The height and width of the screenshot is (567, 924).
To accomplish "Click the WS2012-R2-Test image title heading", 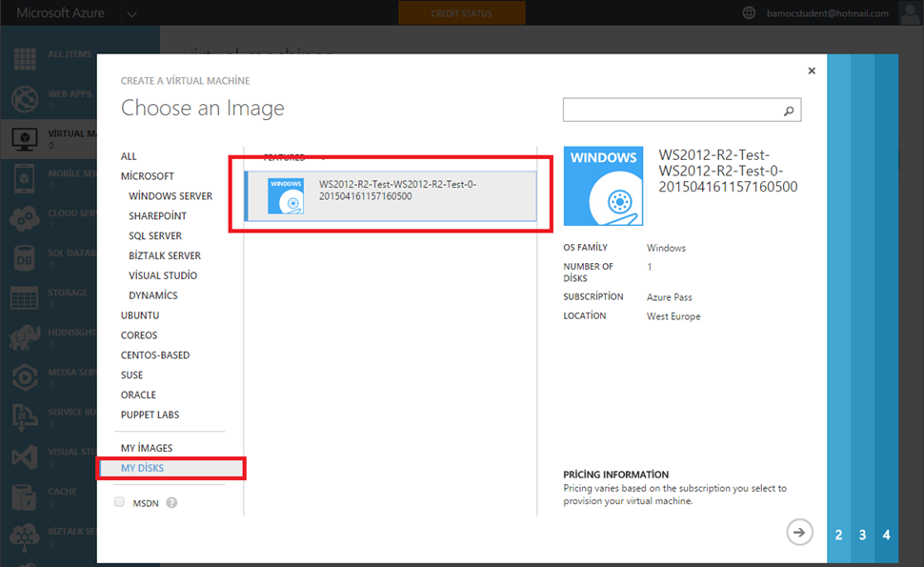I will click(728, 171).
